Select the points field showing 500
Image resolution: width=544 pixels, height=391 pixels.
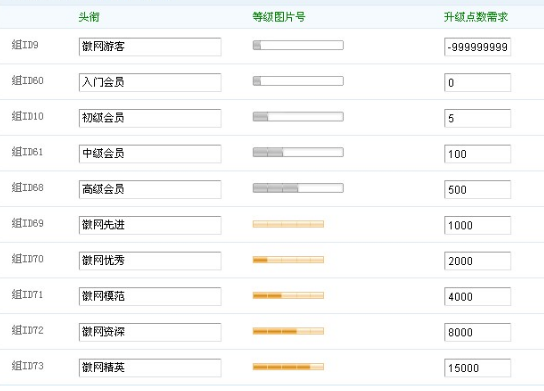pyautogui.click(x=477, y=189)
